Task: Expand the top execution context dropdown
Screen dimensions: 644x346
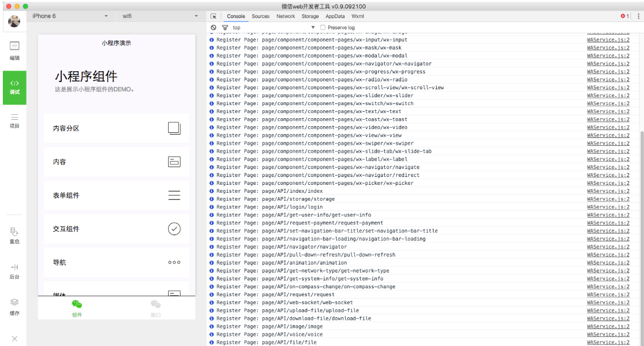Action: coord(273,28)
